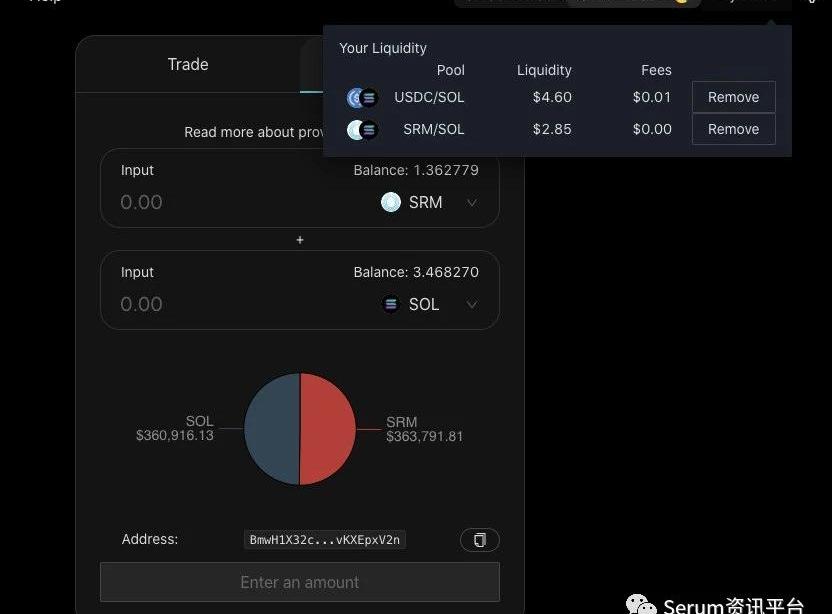
Task: Switch to the Trade tab
Action: [x=188, y=64]
